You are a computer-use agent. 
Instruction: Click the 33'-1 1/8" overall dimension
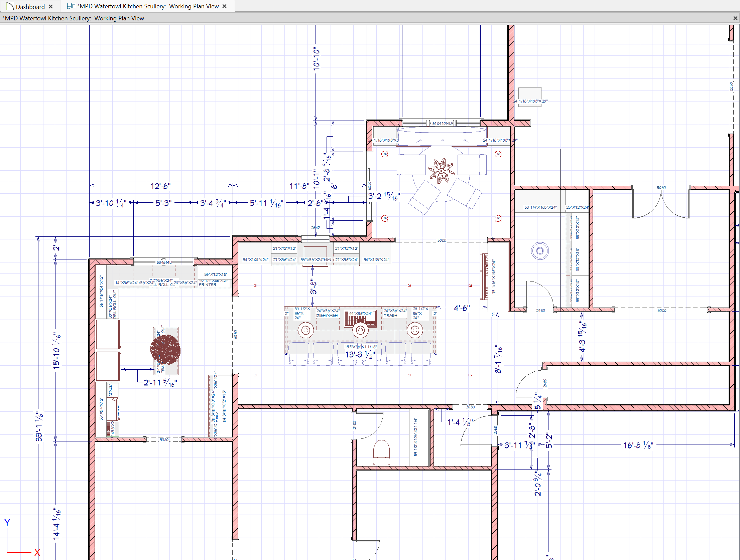(39, 426)
